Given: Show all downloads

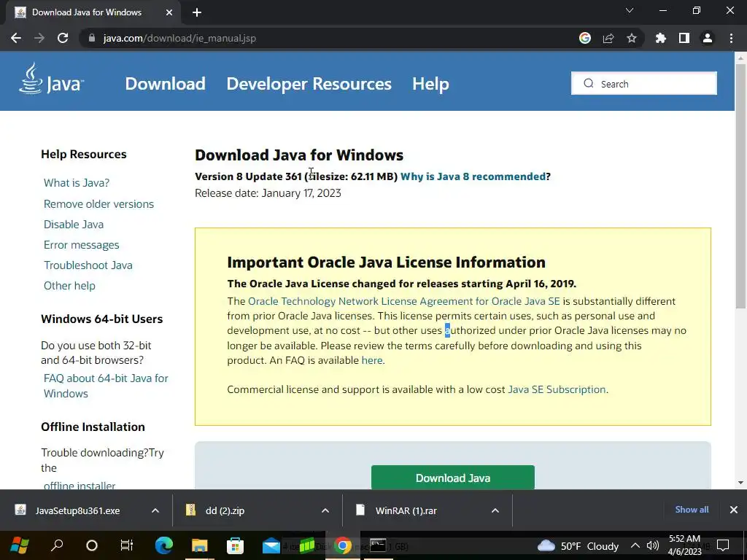Looking at the screenshot, I should 692,510.
